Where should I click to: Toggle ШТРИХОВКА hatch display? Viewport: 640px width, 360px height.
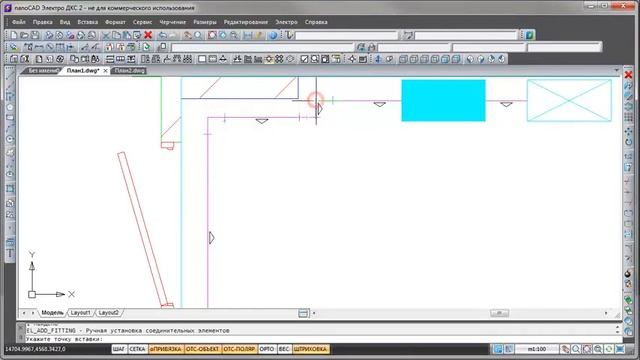click(311, 349)
